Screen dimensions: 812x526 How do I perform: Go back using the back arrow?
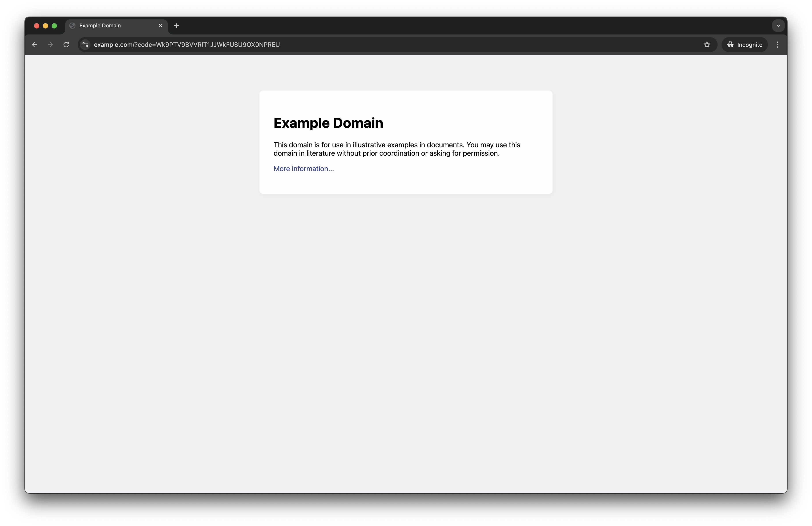[34, 45]
